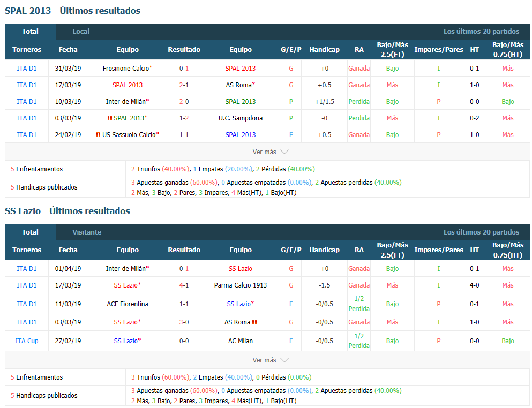Click the 27/02/19 date cell
532x408 pixels.
(x=68, y=341)
